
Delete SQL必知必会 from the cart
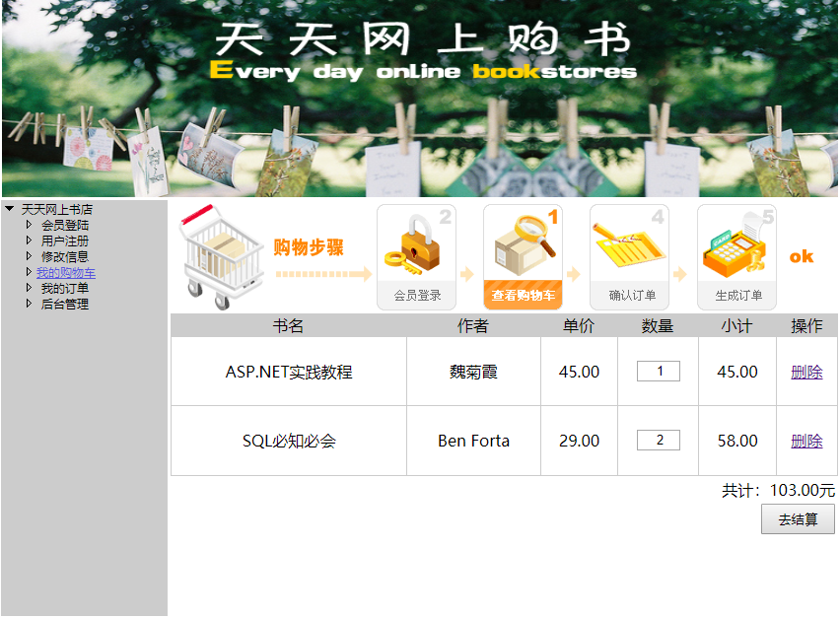[x=805, y=441]
